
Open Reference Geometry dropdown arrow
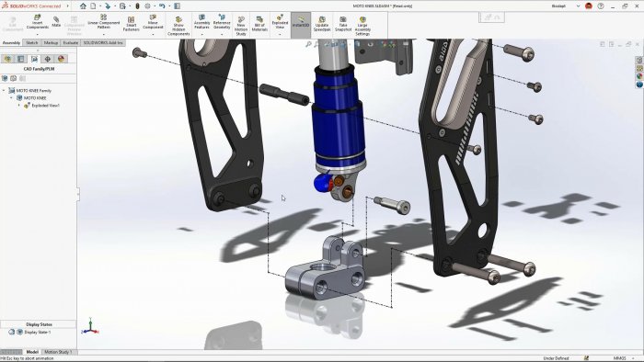pos(222,34)
